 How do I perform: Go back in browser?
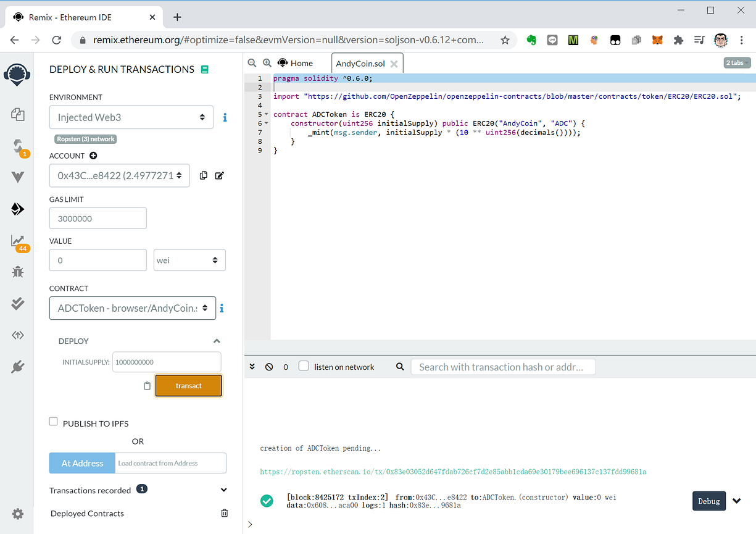coord(14,40)
